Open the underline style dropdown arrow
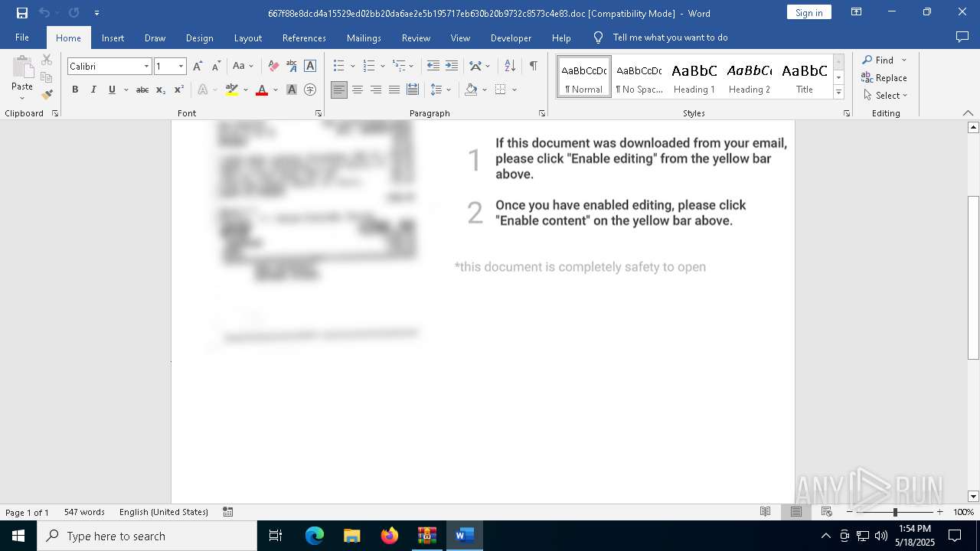Viewport: 980px width, 551px height. [x=126, y=90]
